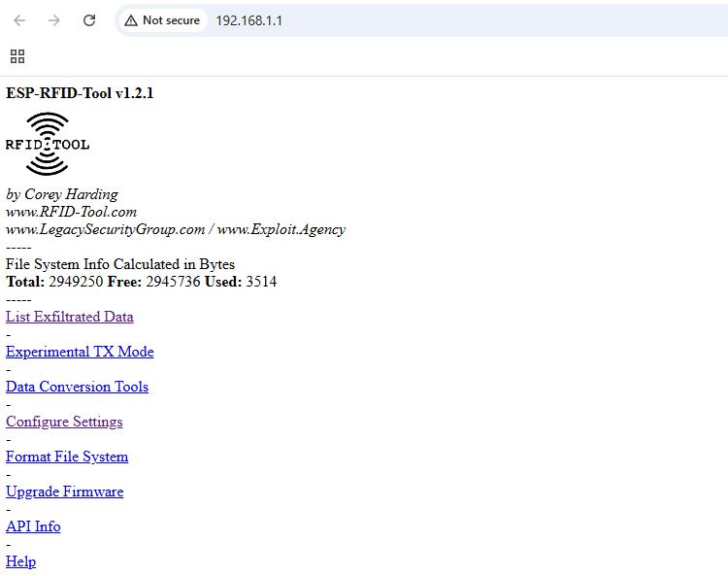
Task: Go back using the browser back arrow
Action: pos(19,20)
